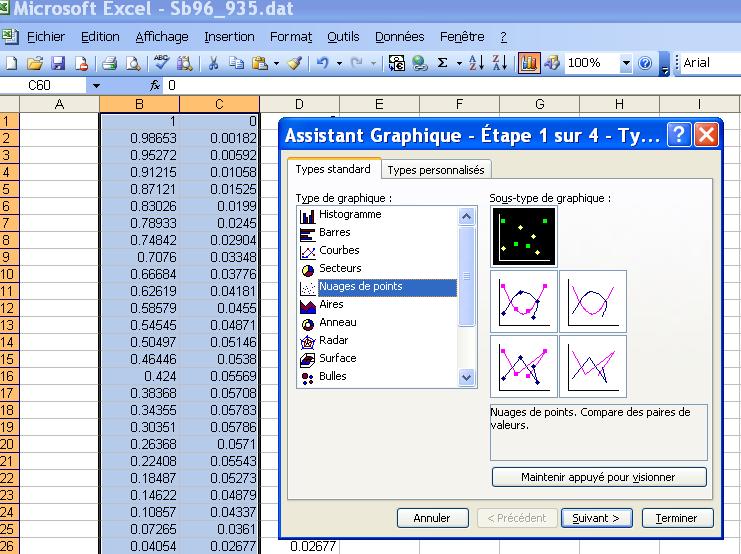Screen dimensions: 741x554
Task: Switch to Types personnalisés tab
Action: [436, 170]
